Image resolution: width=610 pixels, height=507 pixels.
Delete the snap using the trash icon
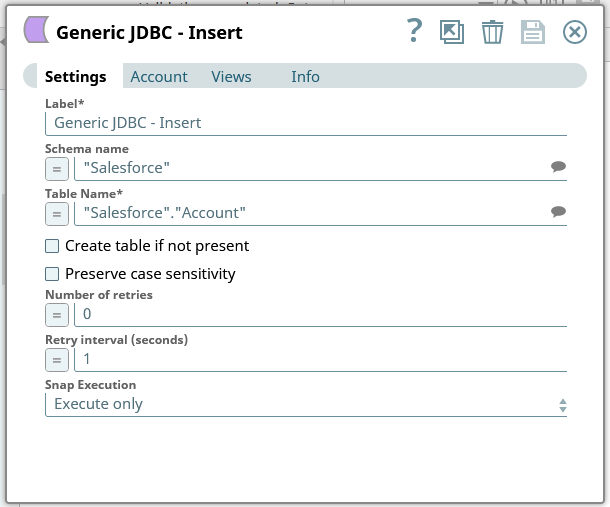(x=492, y=32)
